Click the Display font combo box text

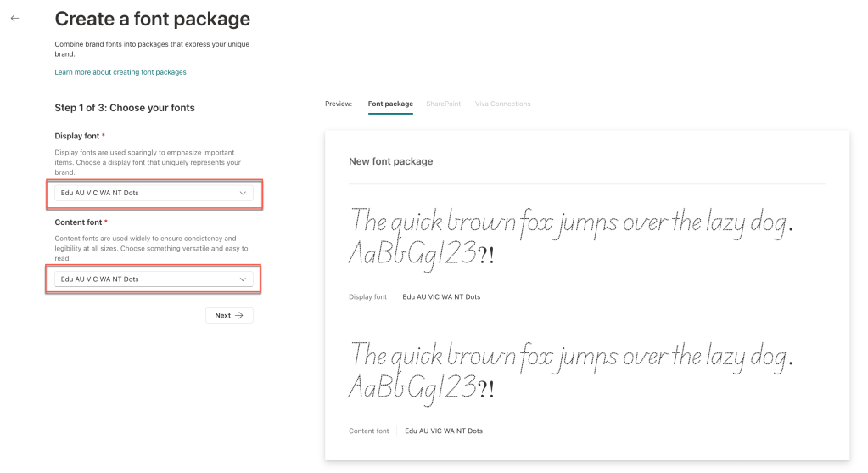[x=100, y=193]
